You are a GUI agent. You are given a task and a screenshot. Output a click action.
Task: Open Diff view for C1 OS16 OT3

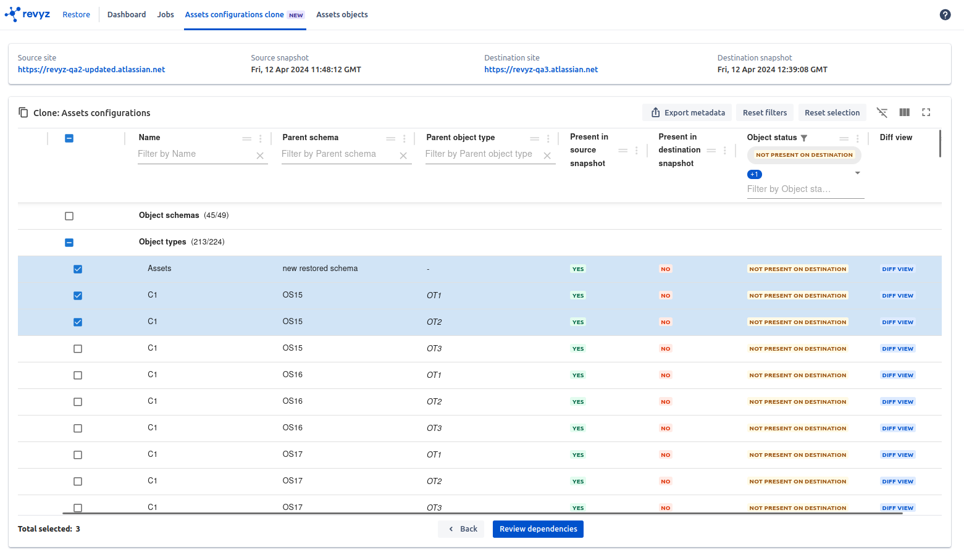tap(897, 428)
